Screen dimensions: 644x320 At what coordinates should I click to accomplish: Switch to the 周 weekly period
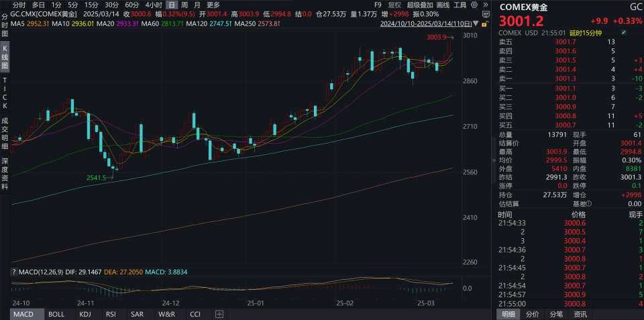[x=184, y=5]
